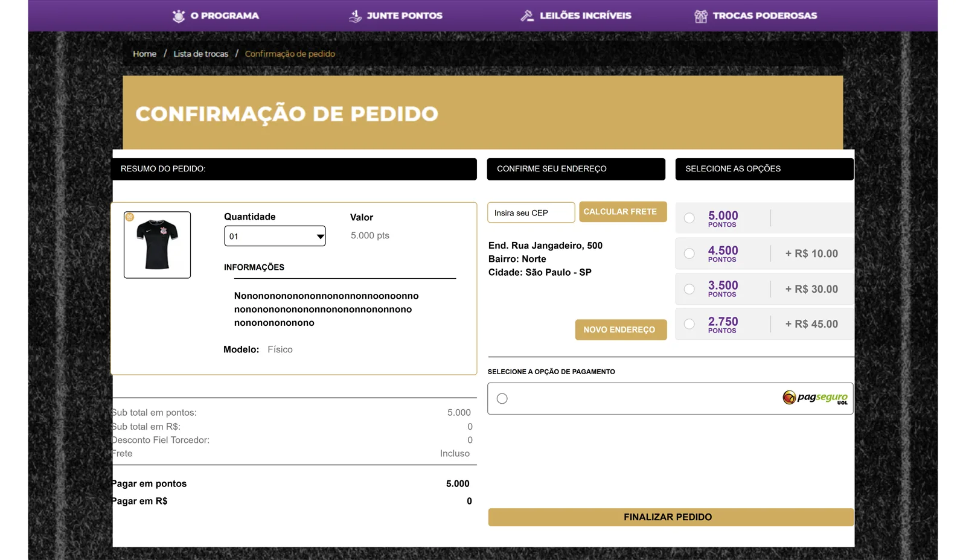
Task: Click the Bairro: Norte line
Action: point(517,259)
